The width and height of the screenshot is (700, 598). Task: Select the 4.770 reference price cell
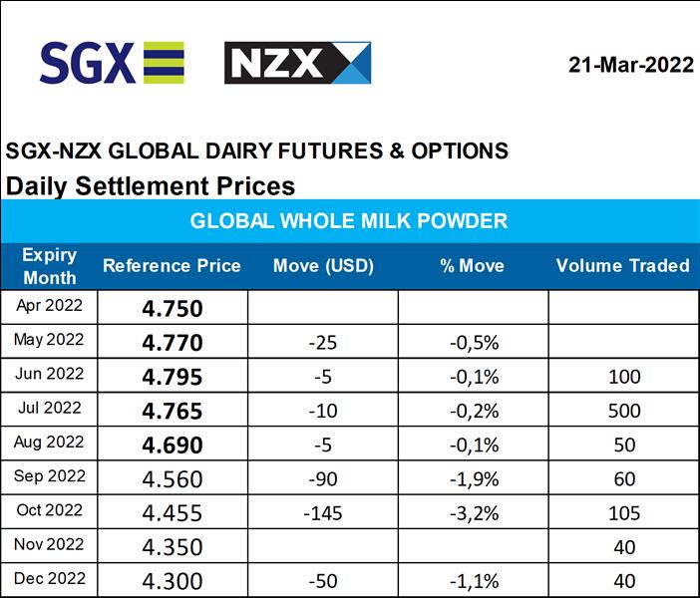pyautogui.click(x=173, y=343)
